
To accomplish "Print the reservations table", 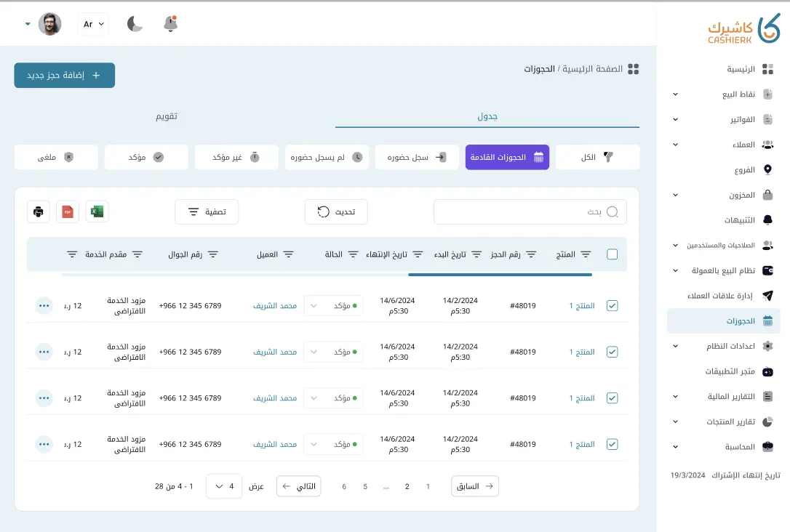I will (x=39, y=211).
